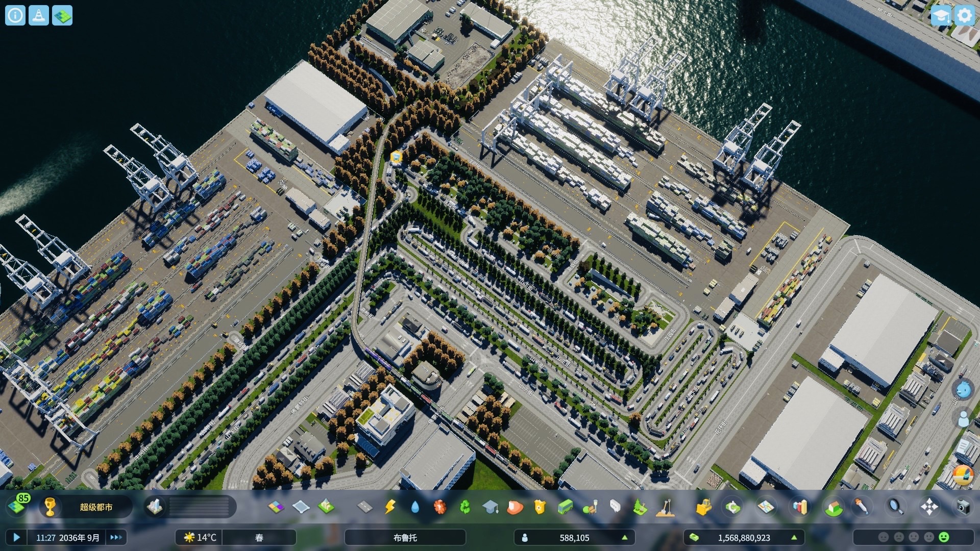Open the economy budget panel

point(733,507)
